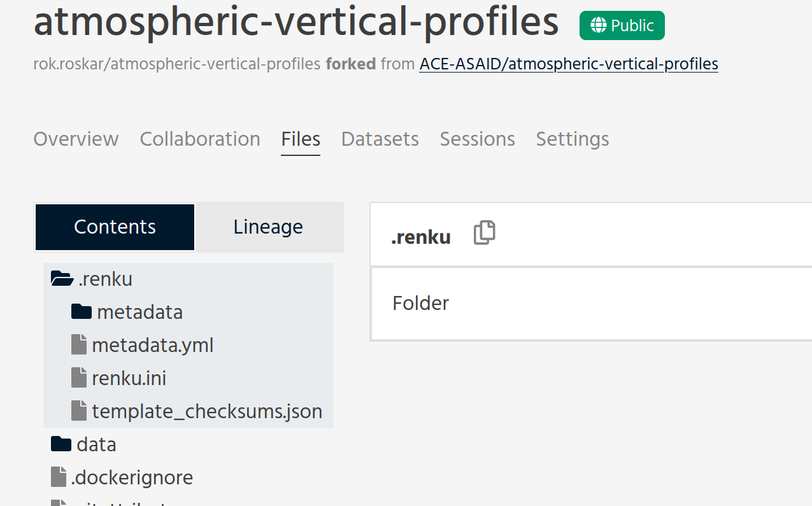The image size is (812, 506).
Task: Click the Public visibility badge
Action: click(x=622, y=25)
